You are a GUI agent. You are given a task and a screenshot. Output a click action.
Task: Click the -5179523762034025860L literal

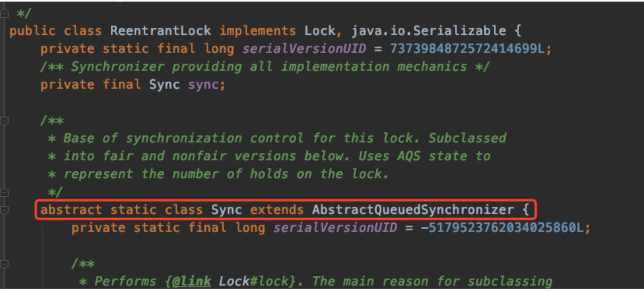pos(502,228)
